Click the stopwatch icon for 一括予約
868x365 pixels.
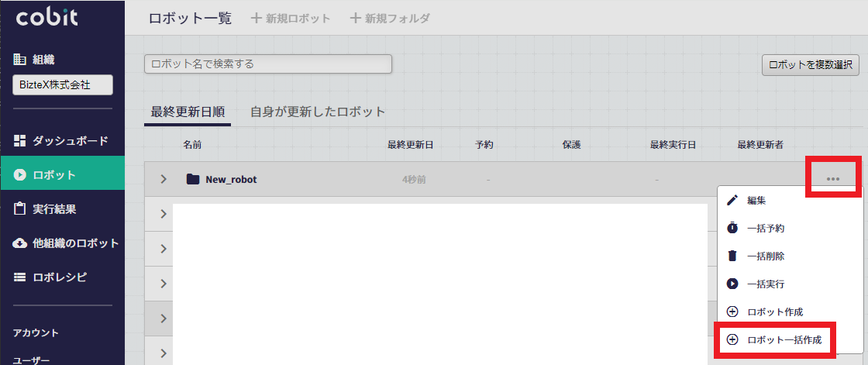click(732, 228)
